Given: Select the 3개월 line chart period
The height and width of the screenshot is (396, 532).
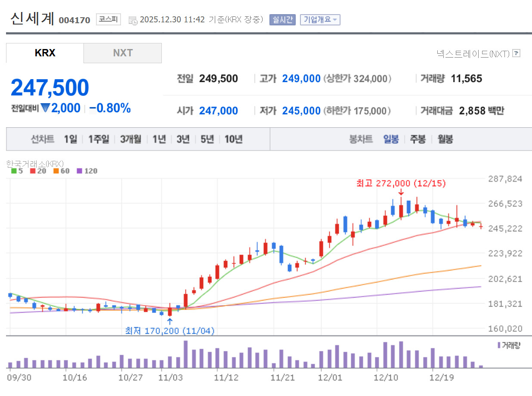Looking at the screenshot, I should click(131, 139).
